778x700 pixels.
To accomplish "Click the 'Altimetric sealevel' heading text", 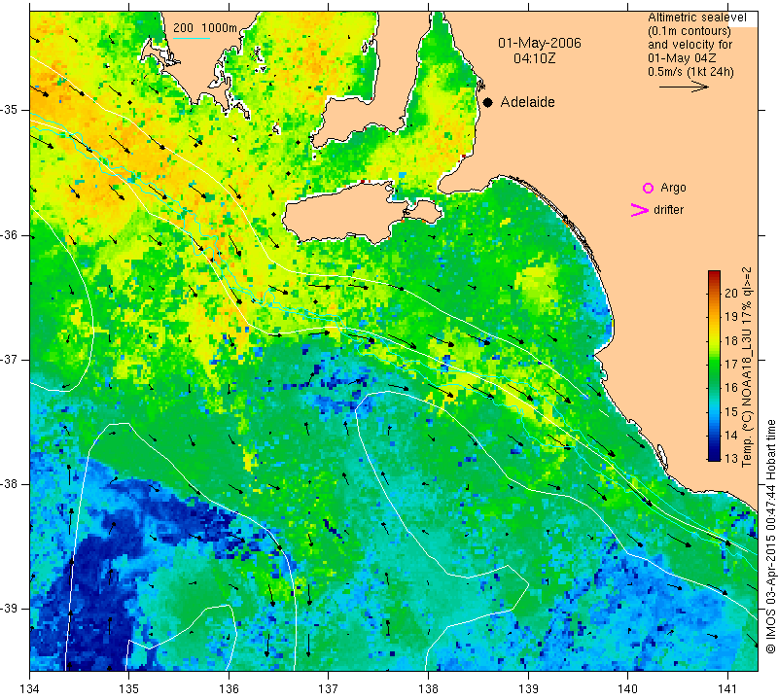I will pyautogui.click(x=696, y=17).
